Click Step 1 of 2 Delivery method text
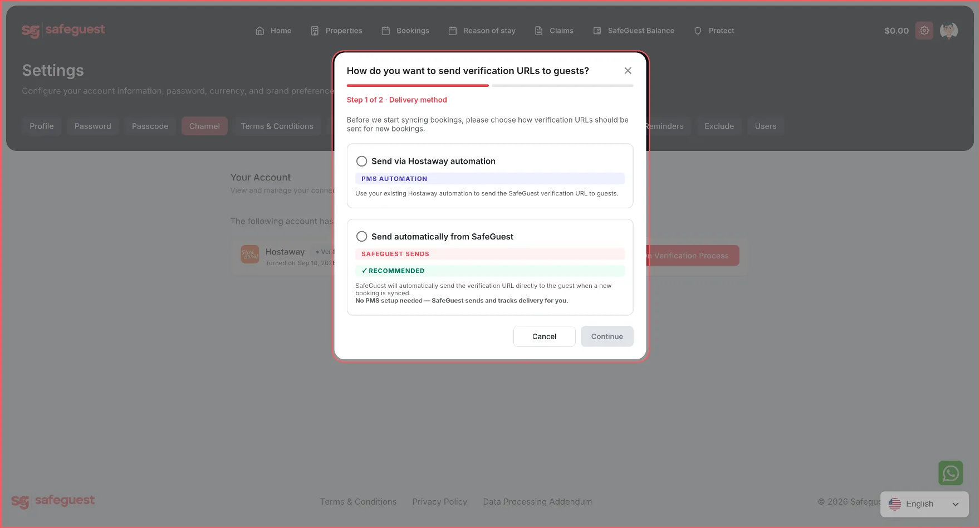This screenshot has width=980, height=528. (397, 100)
